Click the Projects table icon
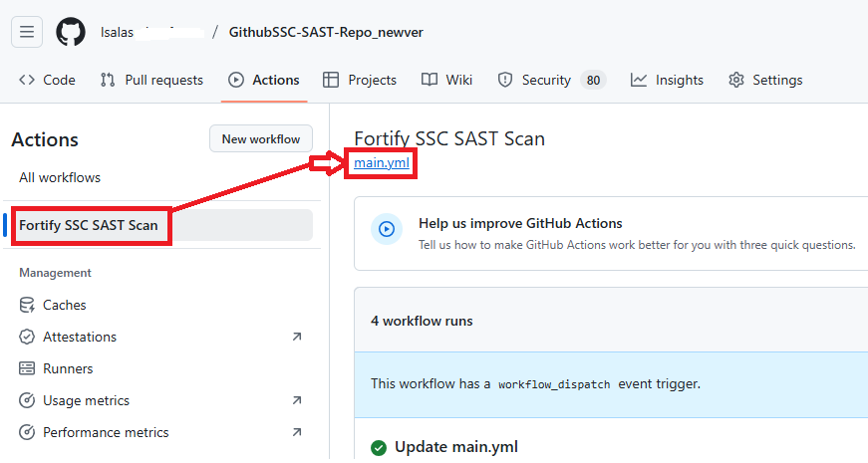 tap(331, 81)
